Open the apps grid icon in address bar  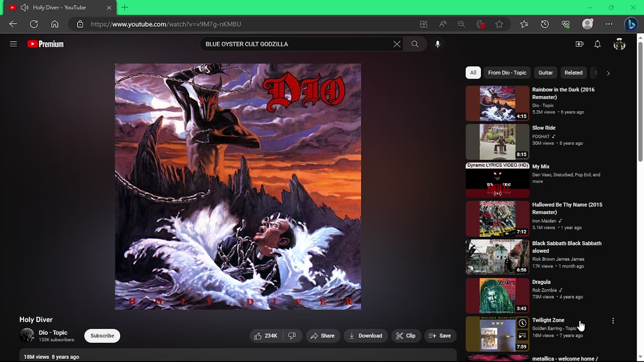coord(424,24)
